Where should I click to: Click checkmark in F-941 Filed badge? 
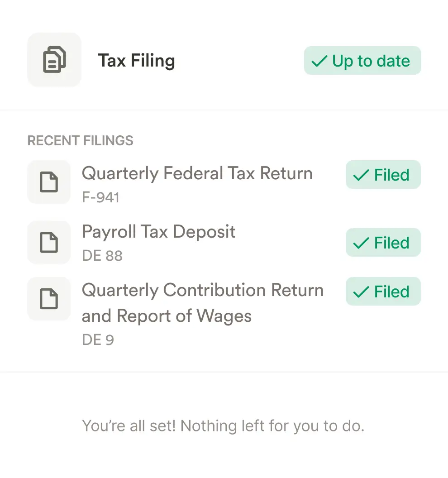tap(361, 175)
